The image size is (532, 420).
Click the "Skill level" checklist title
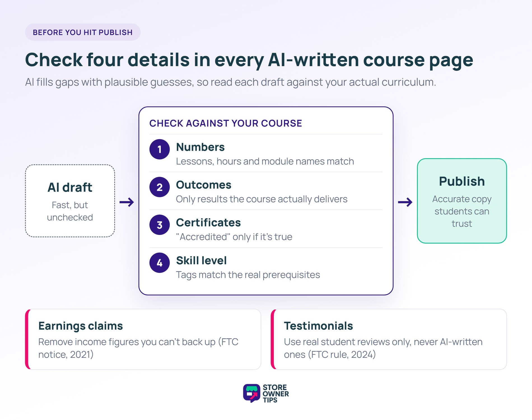point(201,260)
